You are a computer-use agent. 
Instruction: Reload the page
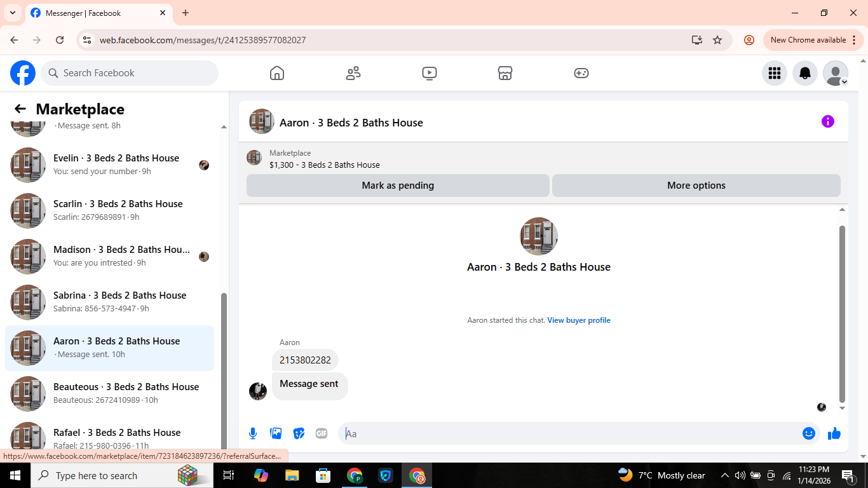(x=60, y=40)
